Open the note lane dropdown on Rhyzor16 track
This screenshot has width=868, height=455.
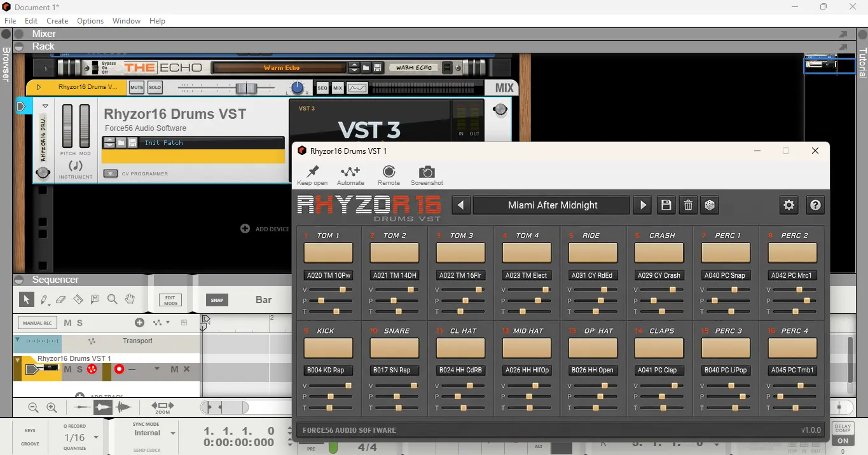[x=157, y=369]
